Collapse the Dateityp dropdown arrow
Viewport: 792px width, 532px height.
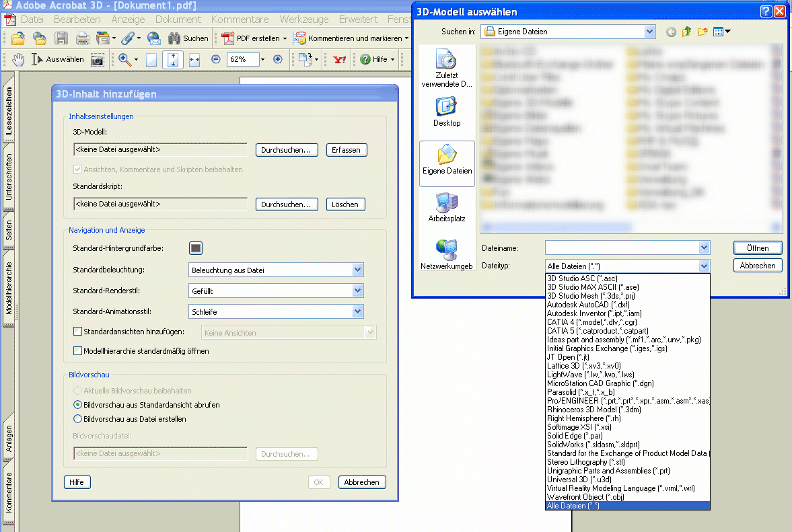point(704,266)
